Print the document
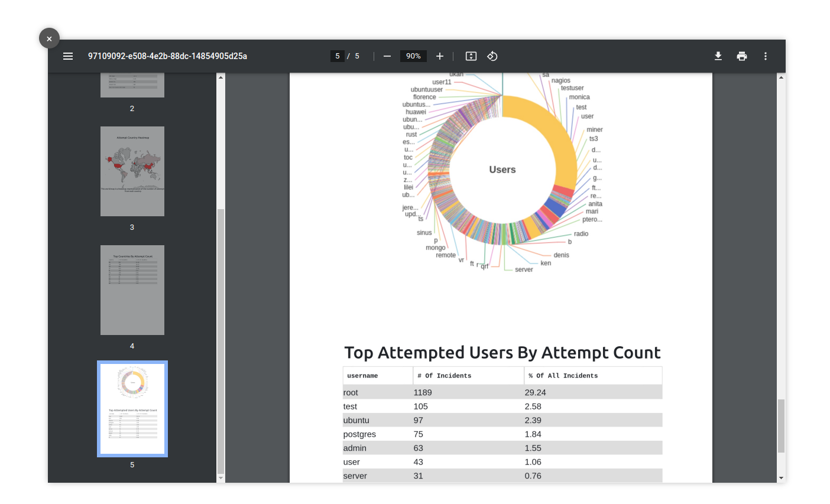 pos(742,56)
